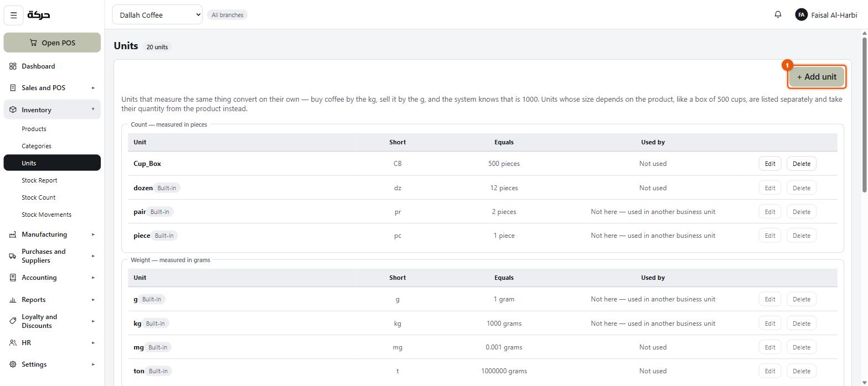Click the Sales and POS receipt icon

click(13, 88)
